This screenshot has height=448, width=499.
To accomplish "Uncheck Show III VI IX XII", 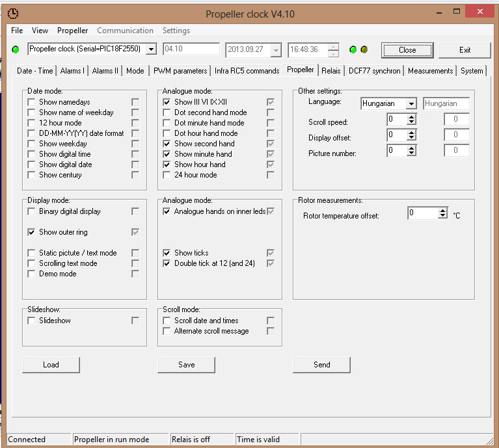I will pyautogui.click(x=167, y=102).
